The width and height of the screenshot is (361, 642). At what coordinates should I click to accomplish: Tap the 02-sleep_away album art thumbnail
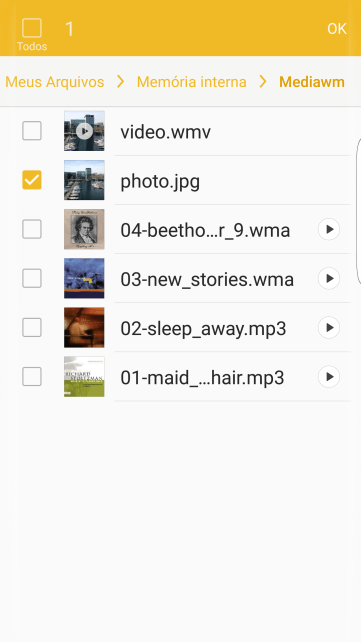pos(84,328)
